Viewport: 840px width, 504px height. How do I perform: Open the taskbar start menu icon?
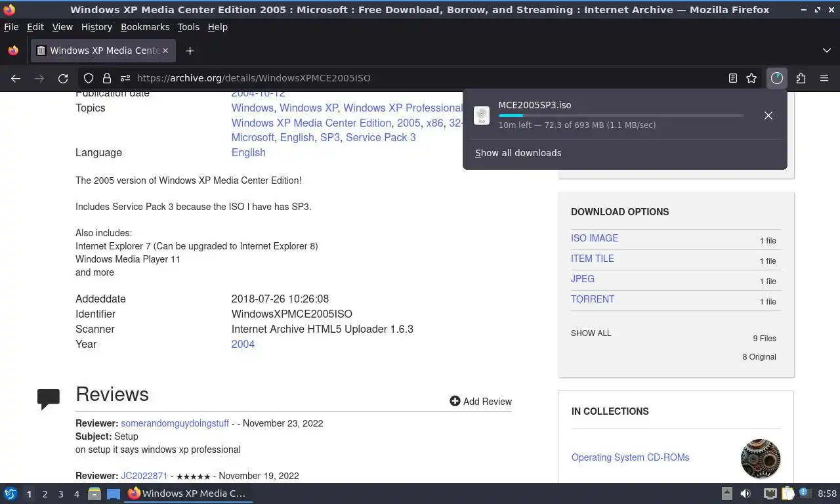[x=10, y=493]
